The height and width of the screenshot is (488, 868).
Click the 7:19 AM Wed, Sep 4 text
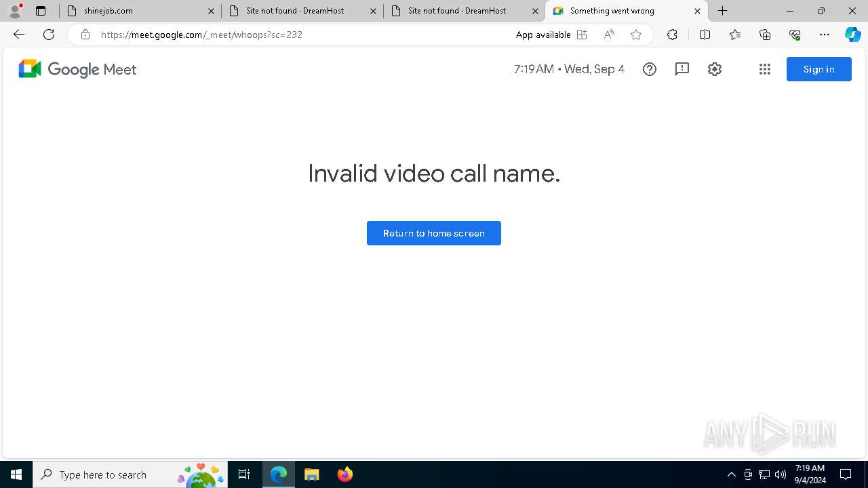pos(569,69)
